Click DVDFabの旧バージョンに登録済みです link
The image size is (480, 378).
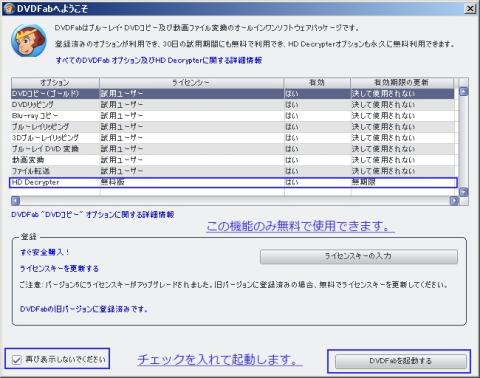point(84,309)
